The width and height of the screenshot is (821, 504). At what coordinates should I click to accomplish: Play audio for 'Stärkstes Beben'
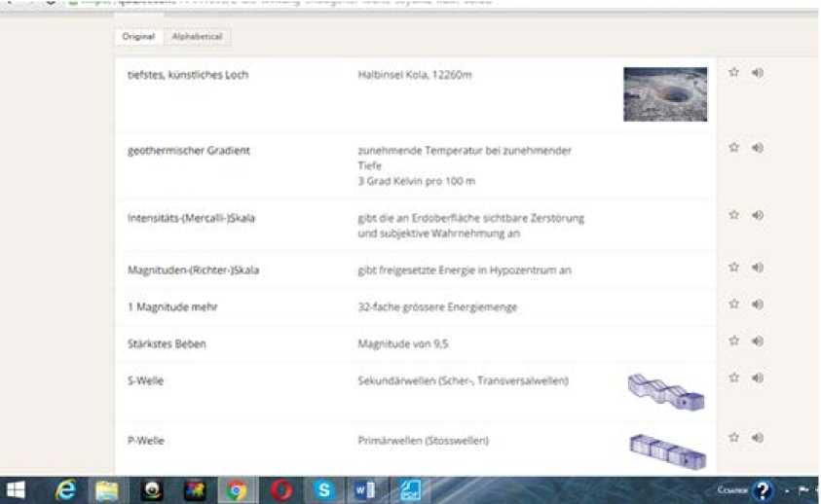pyautogui.click(x=757, y=341)
